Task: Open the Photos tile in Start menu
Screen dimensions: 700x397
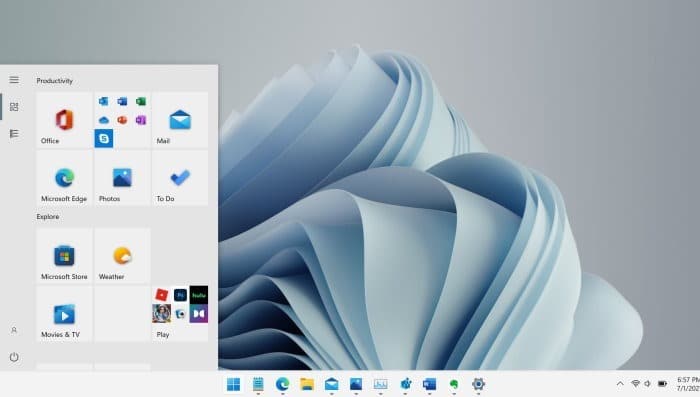Action: coord(122,178)
